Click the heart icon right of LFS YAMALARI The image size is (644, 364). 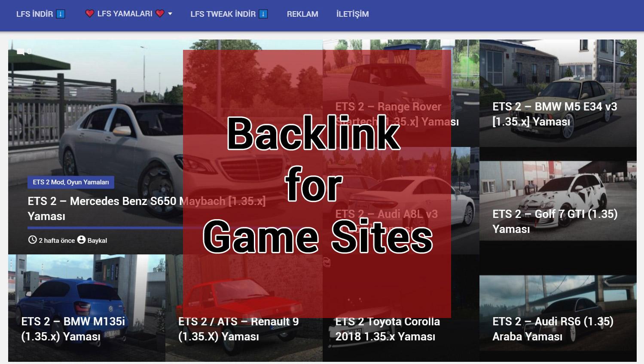coord(159,13)
